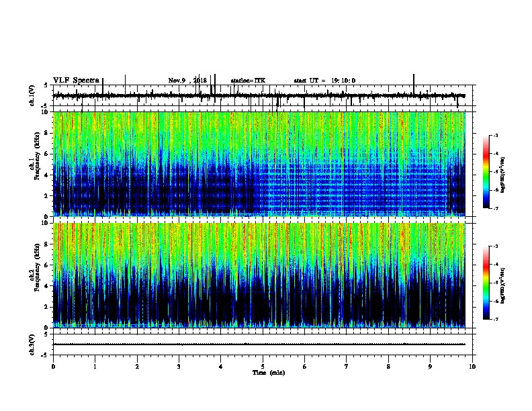Click time tick label "1" on bottom axis
532x411 pixels.
[x=95, y=367]
